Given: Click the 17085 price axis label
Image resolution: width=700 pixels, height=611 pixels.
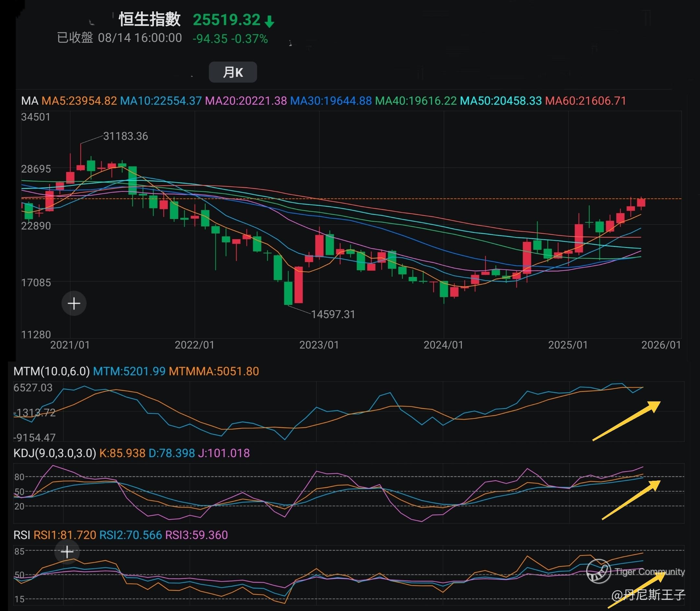Looking at the screenshot, I should [x=36, y=282].
